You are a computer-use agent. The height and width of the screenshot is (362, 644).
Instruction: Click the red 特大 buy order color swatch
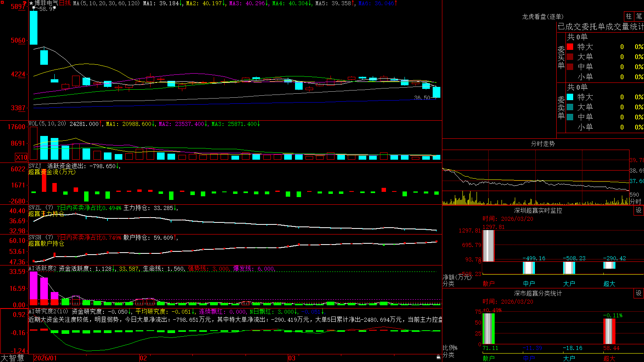pyautogui.click(x=570, y=47)
